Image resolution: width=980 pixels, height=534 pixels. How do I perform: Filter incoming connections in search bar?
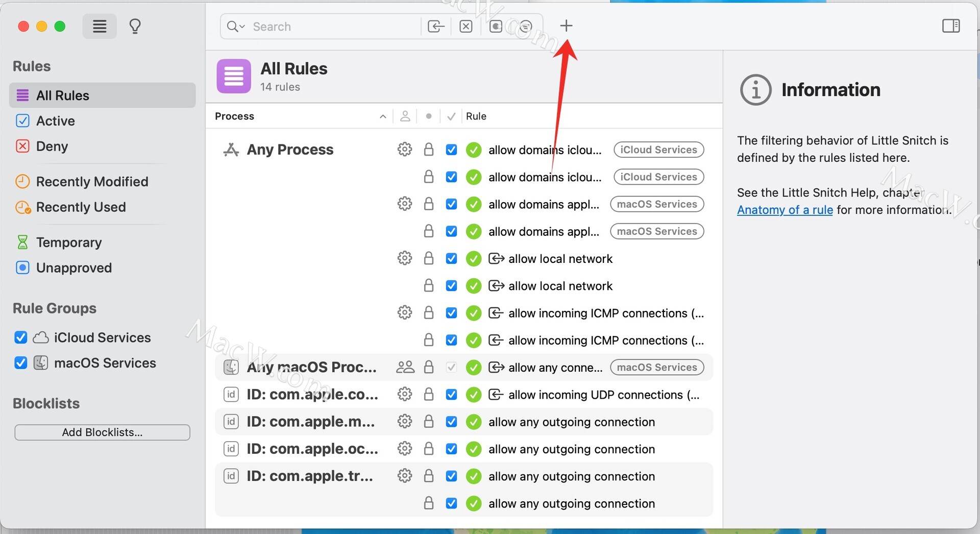[436, 27]
